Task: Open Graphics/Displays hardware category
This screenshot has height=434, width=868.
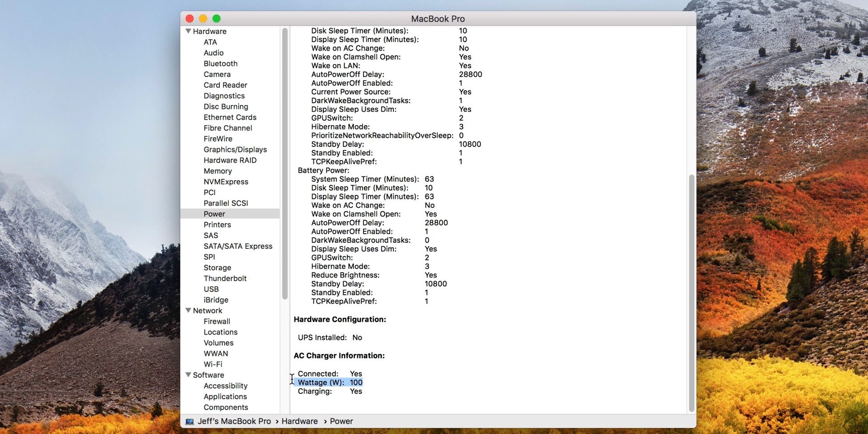Action: (x=235, y=150)
